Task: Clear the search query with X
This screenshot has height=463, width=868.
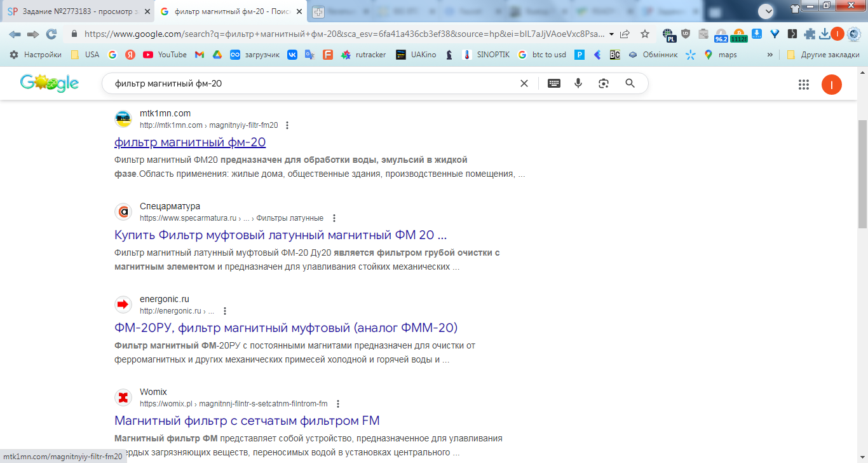Action: click(524, 83)
